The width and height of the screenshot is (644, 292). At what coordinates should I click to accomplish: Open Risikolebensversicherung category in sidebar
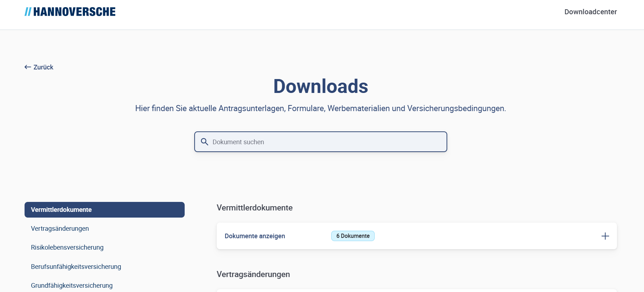point(67,247)
